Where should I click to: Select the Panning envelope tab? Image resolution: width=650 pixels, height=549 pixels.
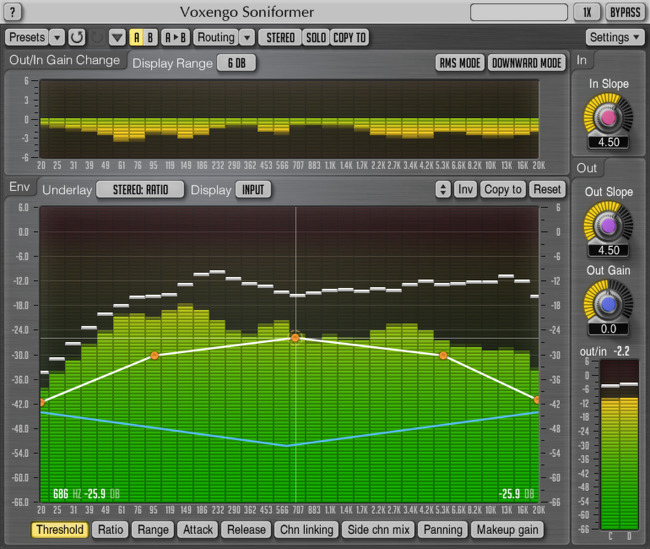[443, 530]
